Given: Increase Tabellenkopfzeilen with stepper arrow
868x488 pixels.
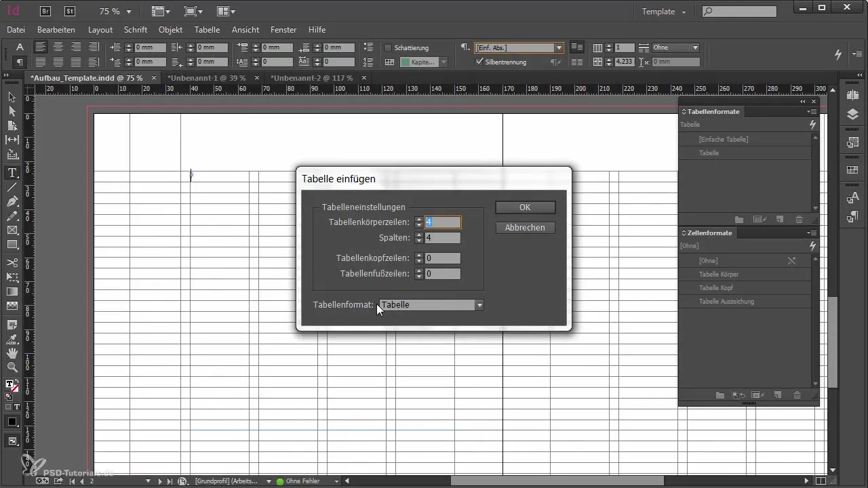Looking at the screenshot, I should pyautogui.click(x=419, y=256).
